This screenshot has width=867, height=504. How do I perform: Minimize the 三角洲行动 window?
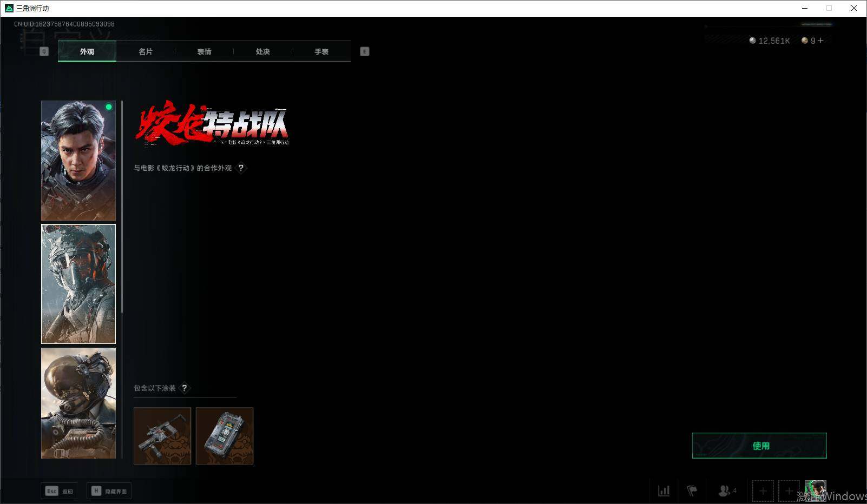804,8
